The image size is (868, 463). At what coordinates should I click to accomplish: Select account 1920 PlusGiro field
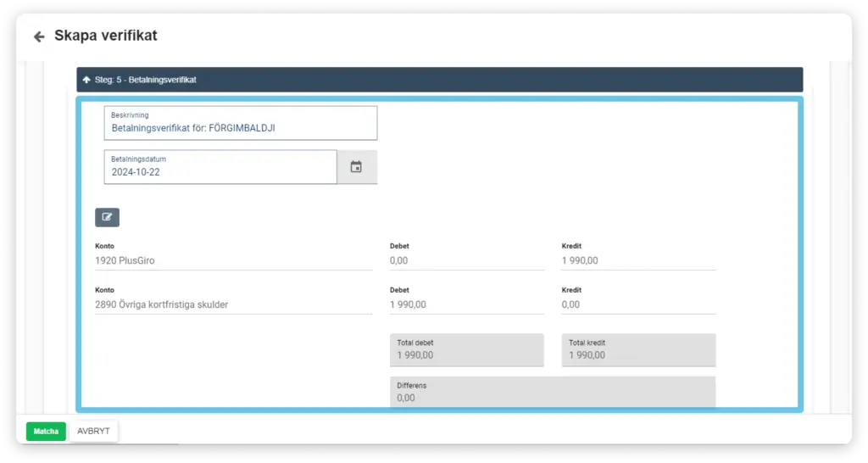233,260
